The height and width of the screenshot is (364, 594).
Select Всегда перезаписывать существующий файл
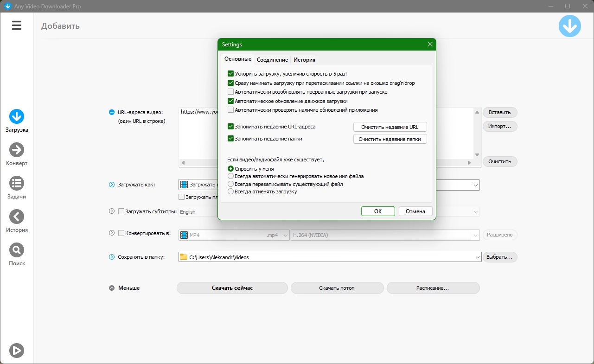[230, 184]
